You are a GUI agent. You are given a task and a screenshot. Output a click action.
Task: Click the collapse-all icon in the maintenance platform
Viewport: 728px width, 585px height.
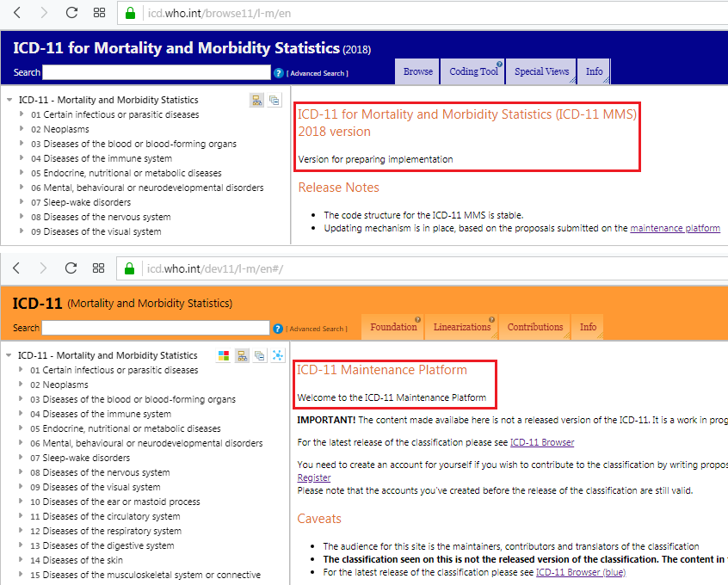click(x=260, y=355)
